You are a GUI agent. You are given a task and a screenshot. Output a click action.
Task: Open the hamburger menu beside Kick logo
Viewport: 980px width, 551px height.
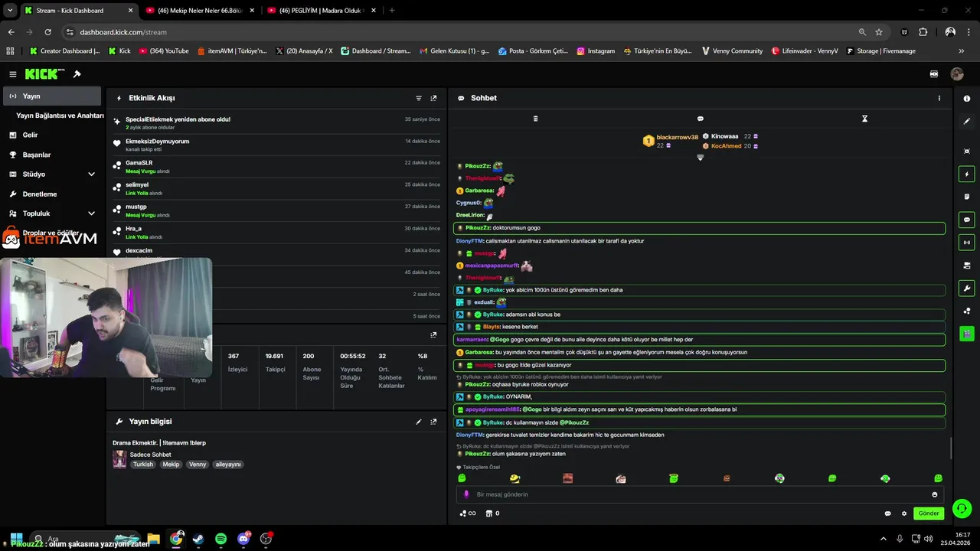point(13,74)
